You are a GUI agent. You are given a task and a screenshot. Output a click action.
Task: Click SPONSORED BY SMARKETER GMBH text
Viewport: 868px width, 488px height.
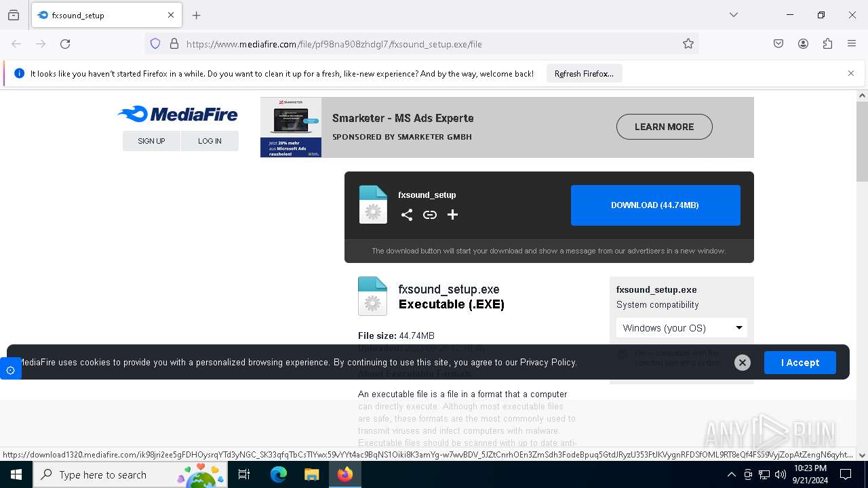click(x=402, y=137)
